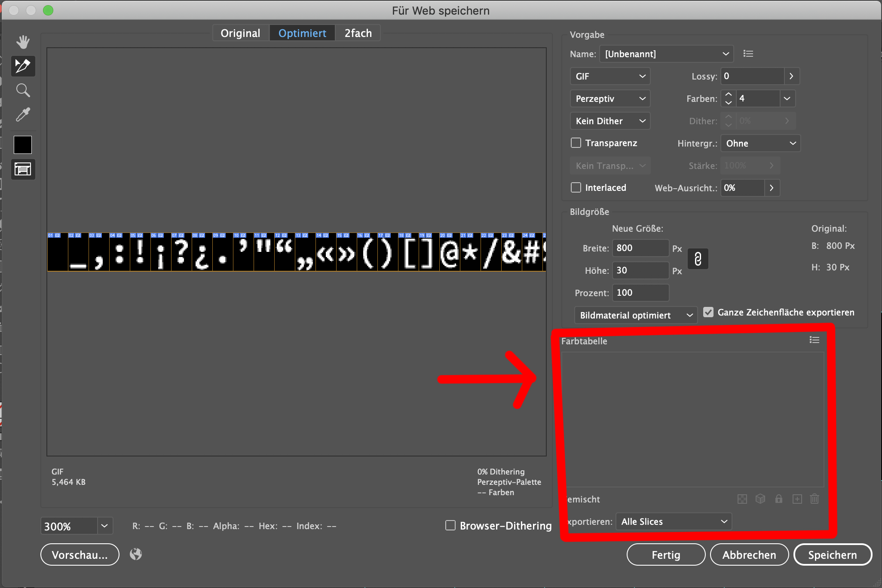Select the Eyedropper tool
The width and height of the screenshot is (882, 588).
[23, 115]
